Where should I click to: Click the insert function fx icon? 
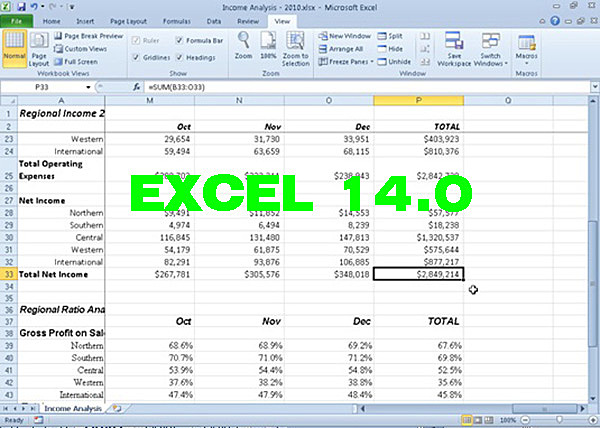point(137,87)
